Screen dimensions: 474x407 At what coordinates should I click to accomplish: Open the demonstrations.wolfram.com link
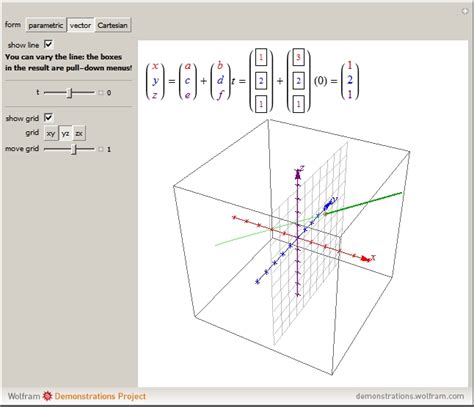coord(410,396)
